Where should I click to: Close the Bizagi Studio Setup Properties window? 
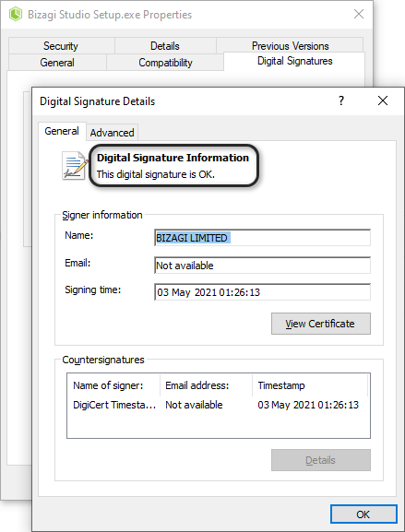tap(359, 14)
